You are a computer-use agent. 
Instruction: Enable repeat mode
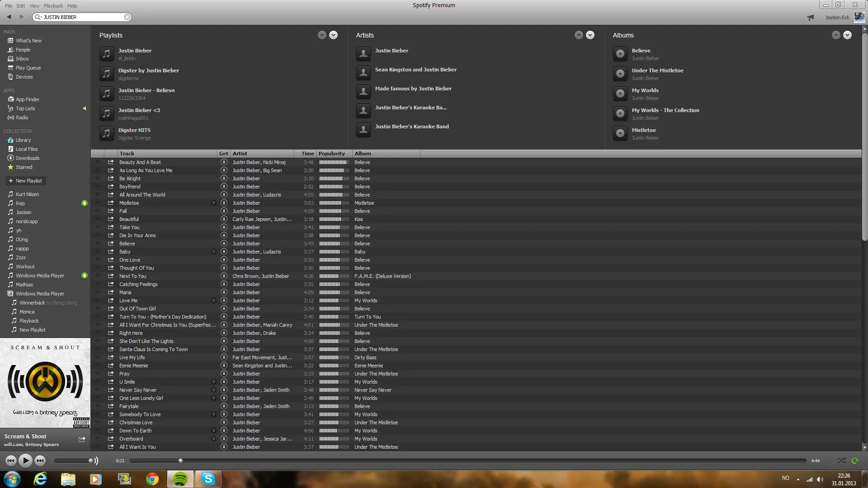pos(855,460)
